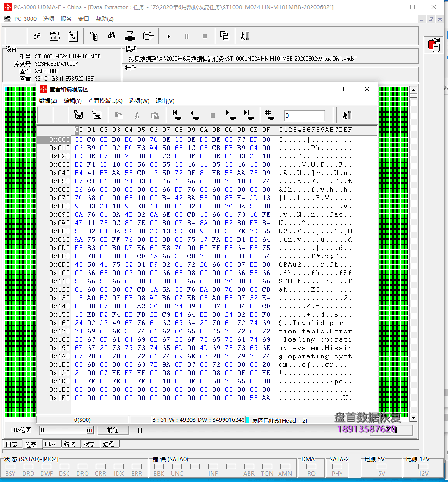448x482 pixels.
Task: Maximize the 查看和编辑扇区 window
Action: coord(346,89)
